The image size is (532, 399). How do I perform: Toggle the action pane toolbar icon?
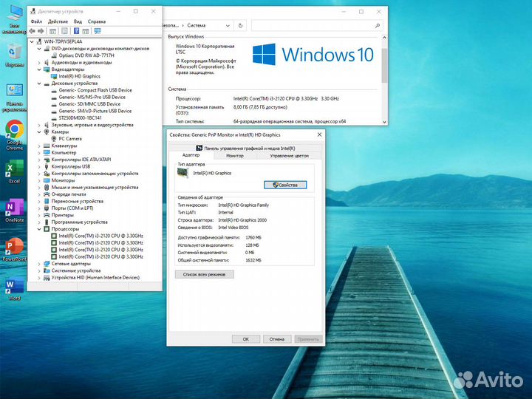click(x=86, y=31)
